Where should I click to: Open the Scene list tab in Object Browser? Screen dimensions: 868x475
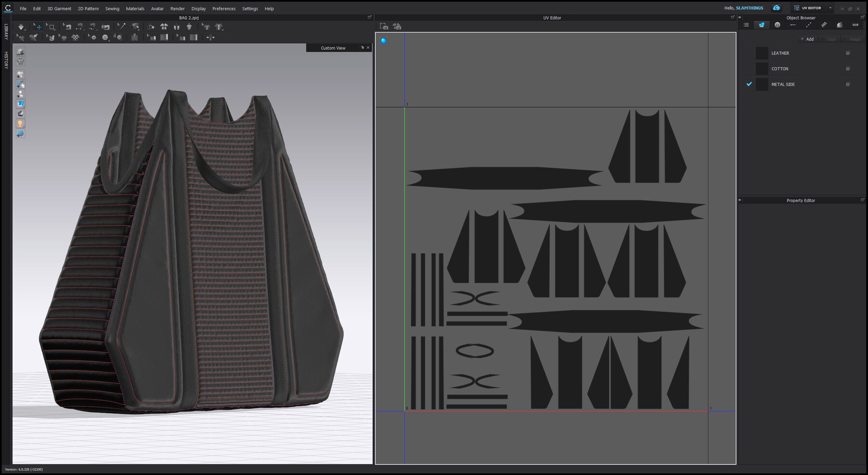(x=746, y=25)
